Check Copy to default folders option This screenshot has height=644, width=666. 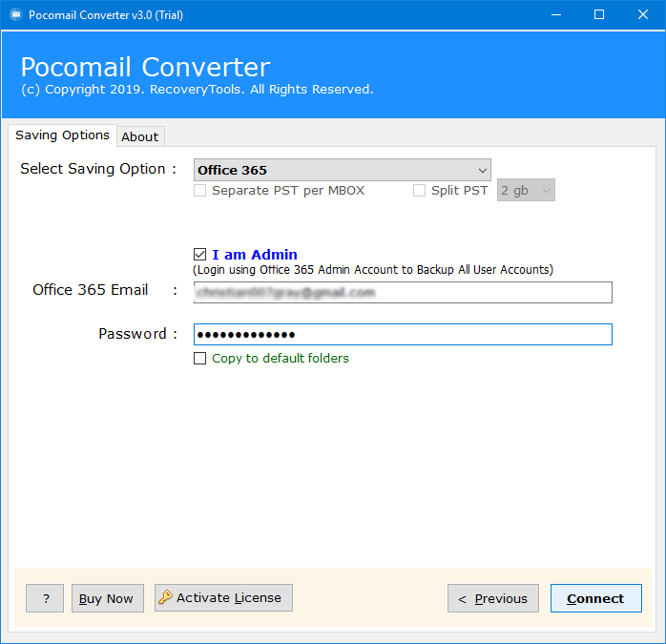click(199, 358)
